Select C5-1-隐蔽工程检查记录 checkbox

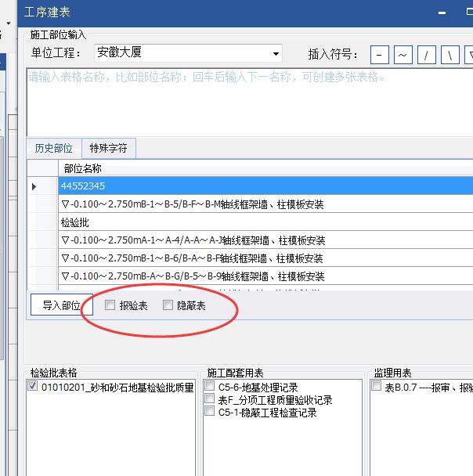tap(209, 412)
